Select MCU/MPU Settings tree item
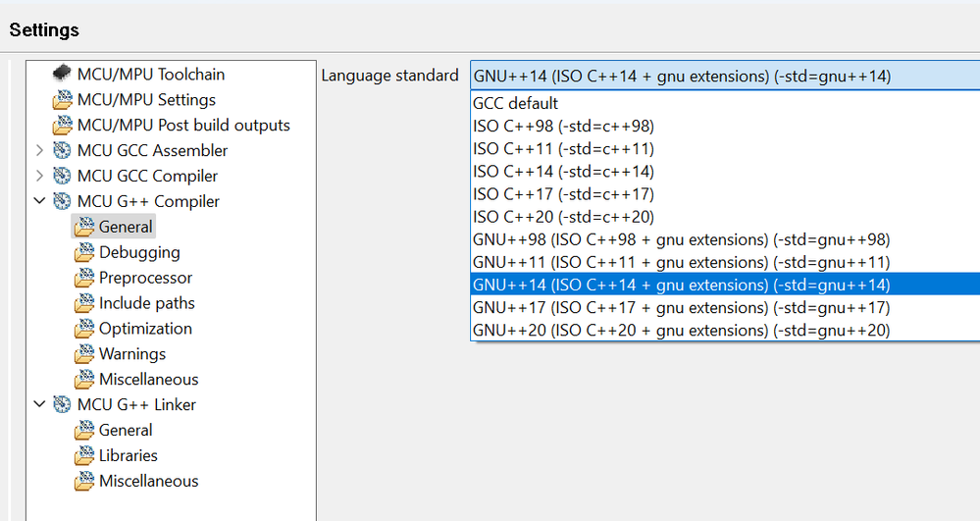The height and width of the screenshot is (521, 980). tap(146, 100)
